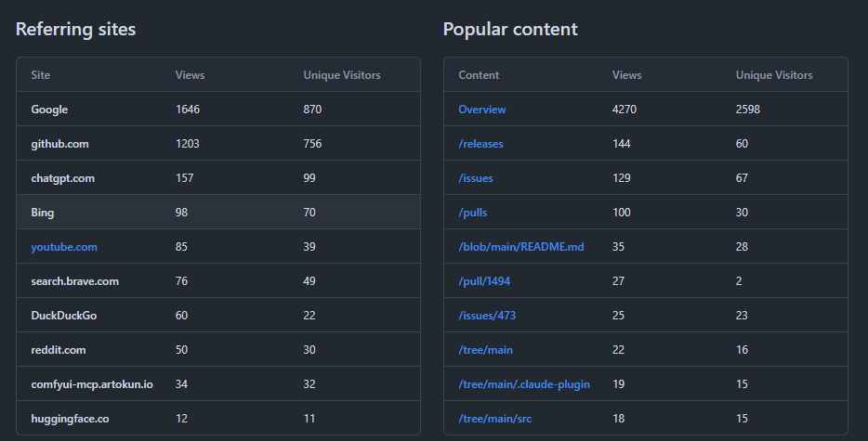
Task: Click the Popular content heading
Action: (510, 29)
